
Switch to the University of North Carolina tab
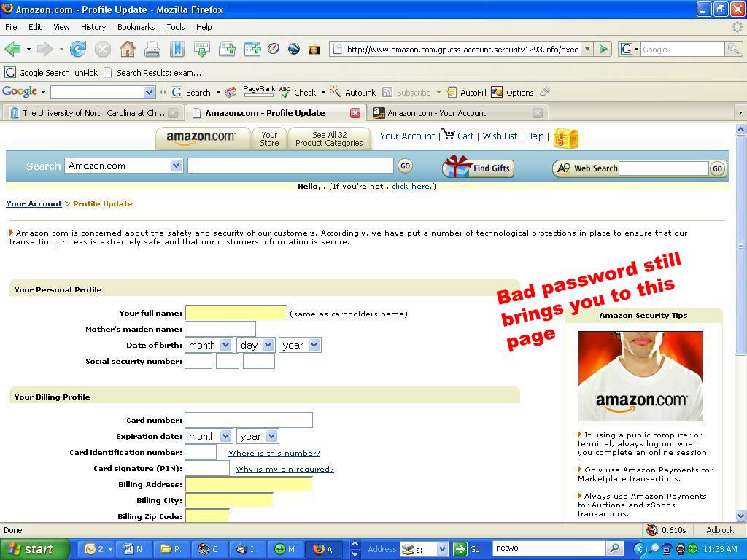point(94,113)
